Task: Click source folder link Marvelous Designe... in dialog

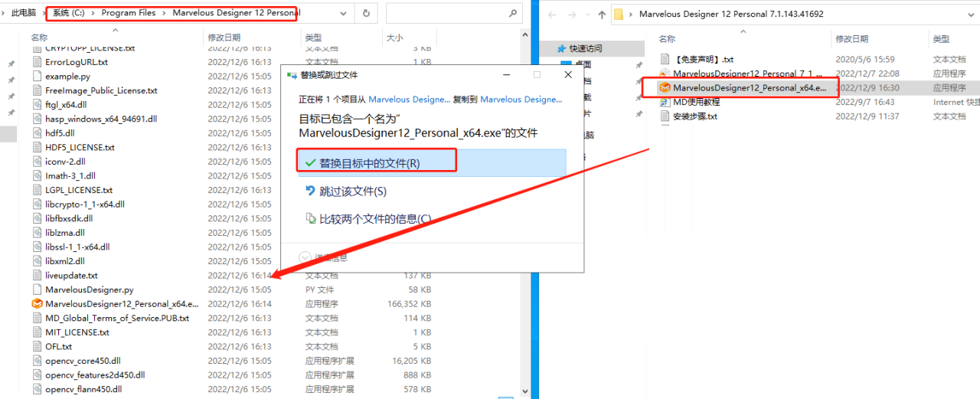Action: 410,99
